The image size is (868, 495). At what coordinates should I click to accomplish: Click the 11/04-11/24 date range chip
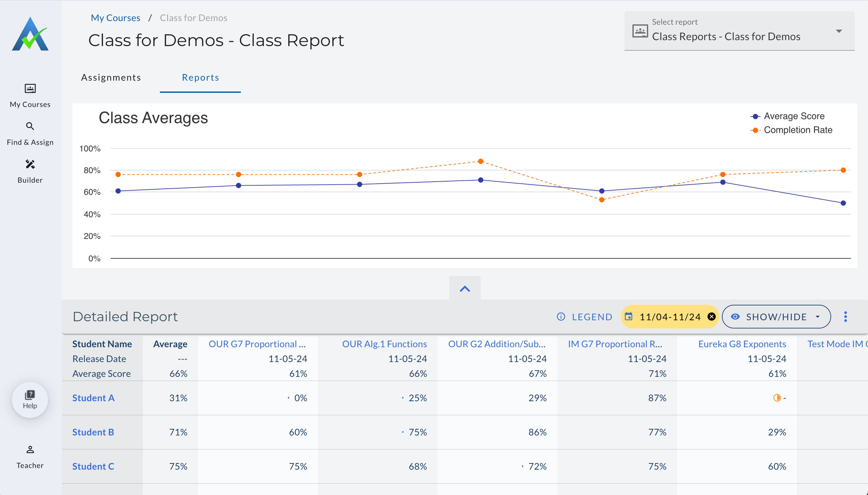click(x=670, y=317)
